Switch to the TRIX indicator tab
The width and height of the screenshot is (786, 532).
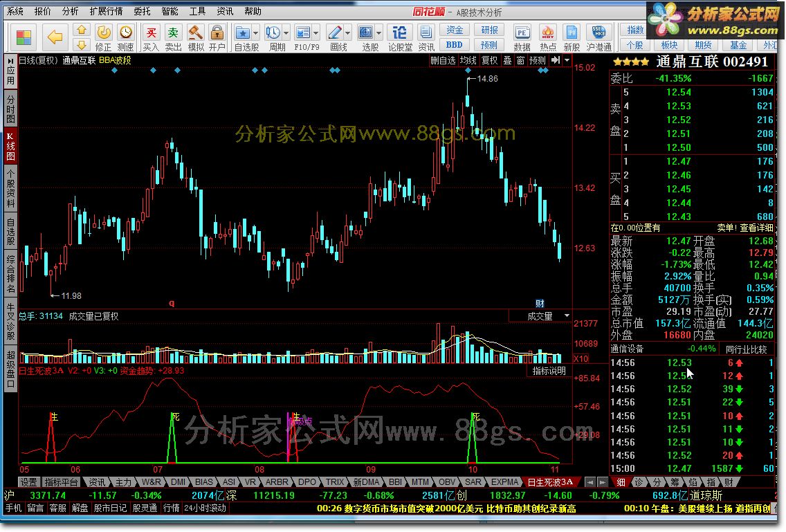click(335, 482)
